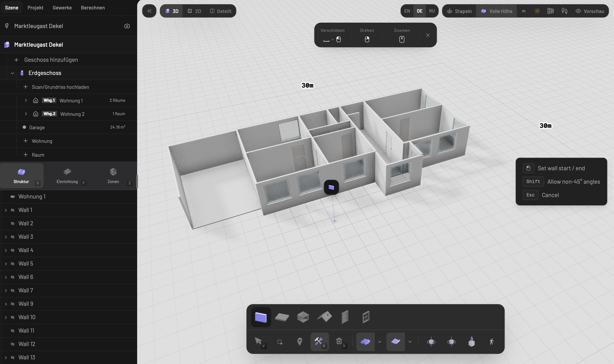Open the blueprint options dropdown arrow
This screenshot has height=364, width=614.
pyautogui.click(x=410, y=342)
